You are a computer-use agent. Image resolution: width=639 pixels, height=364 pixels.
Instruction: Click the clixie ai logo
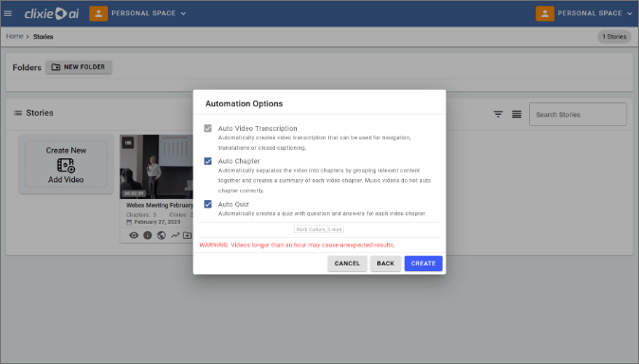click(51, 13)
